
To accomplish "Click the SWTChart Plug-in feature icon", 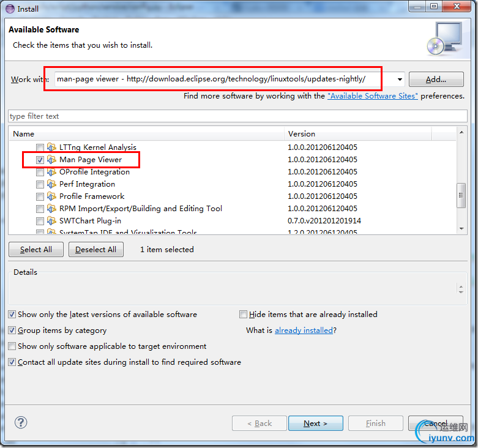I will (51, 221).
